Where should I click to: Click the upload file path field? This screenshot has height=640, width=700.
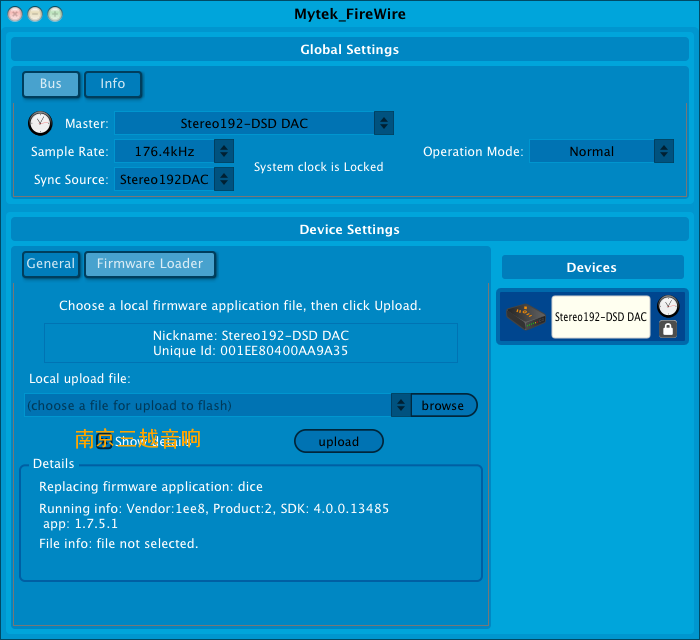208,405
